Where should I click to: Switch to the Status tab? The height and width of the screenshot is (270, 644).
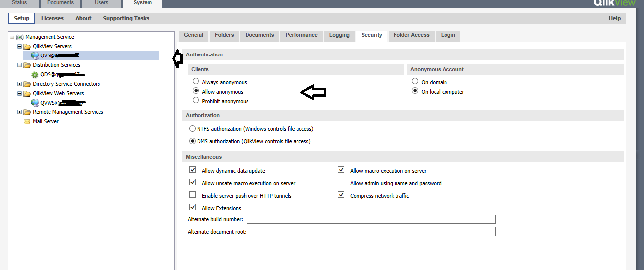(19, 3)
